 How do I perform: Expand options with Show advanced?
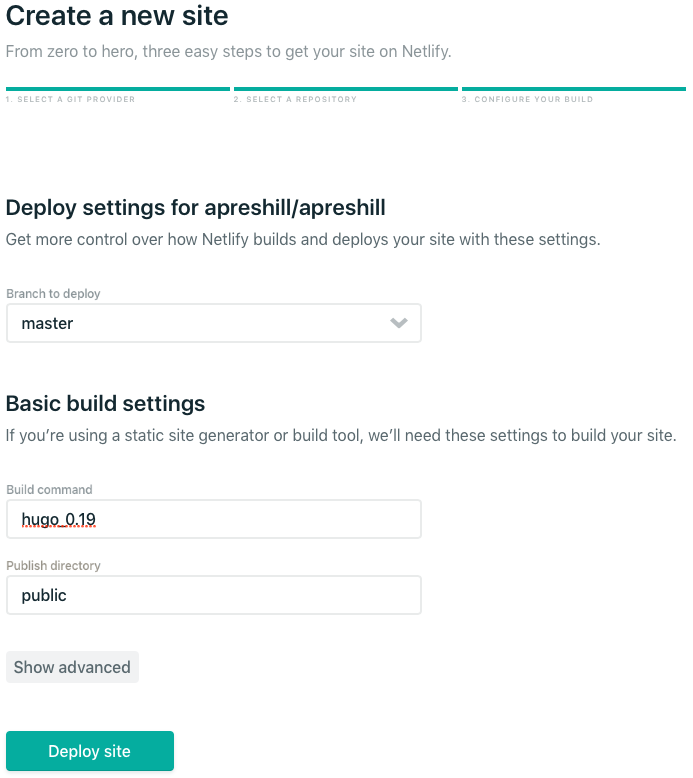[x=72, y=667]
